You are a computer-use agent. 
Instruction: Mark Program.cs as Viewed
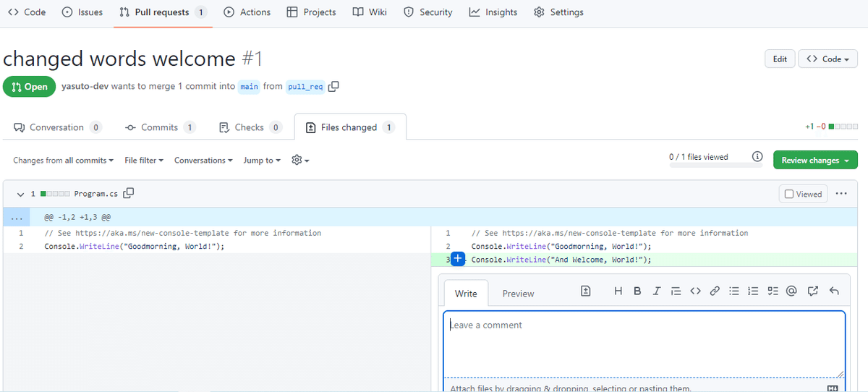[x=804, y=194]
